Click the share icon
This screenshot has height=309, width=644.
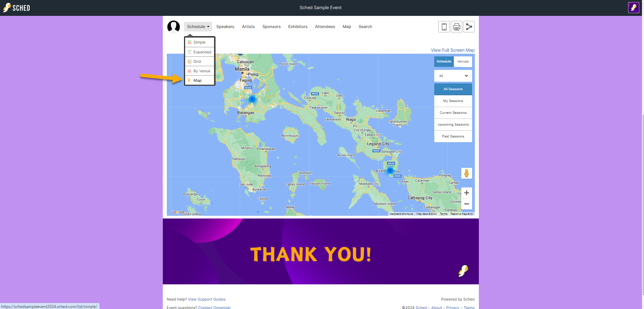pyautogui.click(x=469, y=27)
